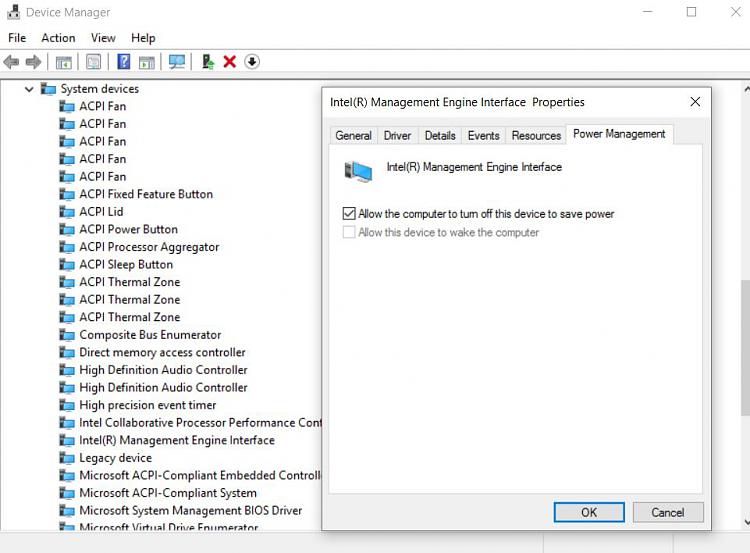Click the blue Help question-mark icon
This screenshot has height=553, width=750.
click(123, 62)
